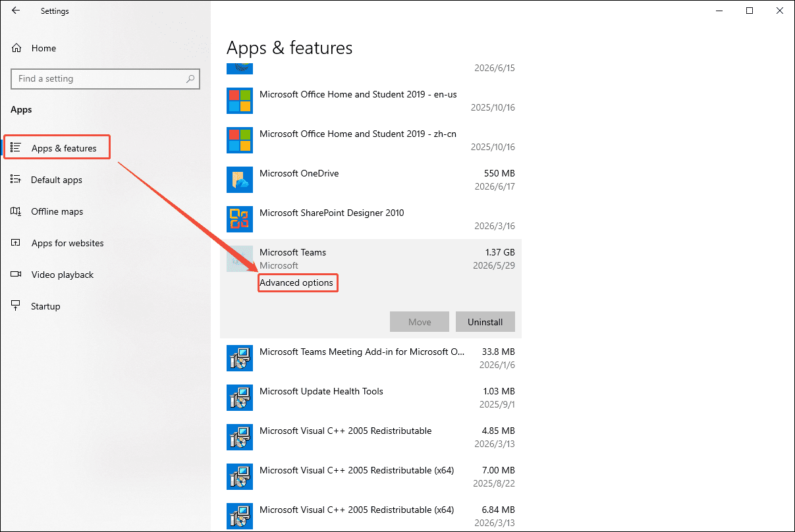Focus the Find a setting search box
This screenshot has height=532, width=795.
(x=105, y=78)
